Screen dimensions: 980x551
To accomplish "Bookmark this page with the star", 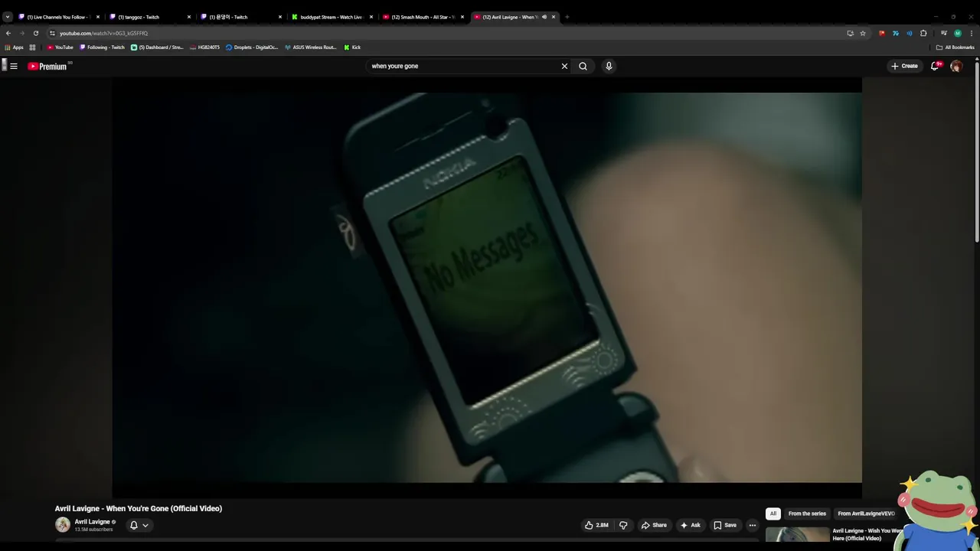I will click(x=863, y=33).
